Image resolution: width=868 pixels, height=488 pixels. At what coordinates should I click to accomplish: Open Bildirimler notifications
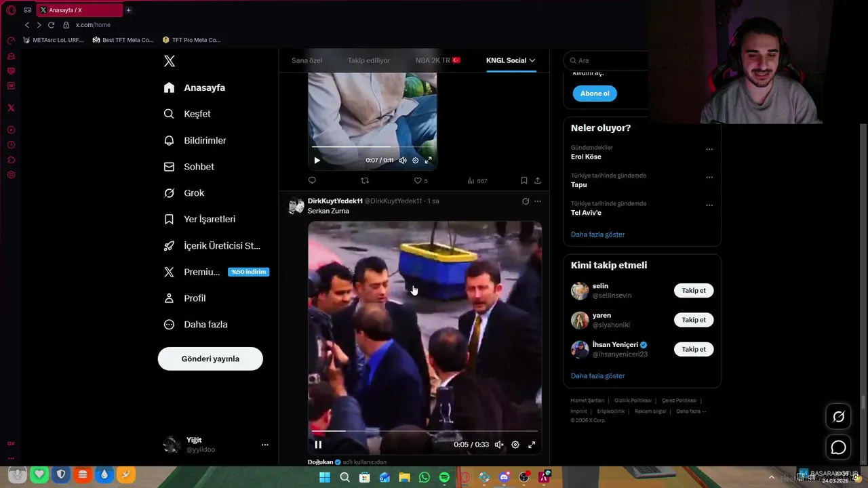point(195,140)
